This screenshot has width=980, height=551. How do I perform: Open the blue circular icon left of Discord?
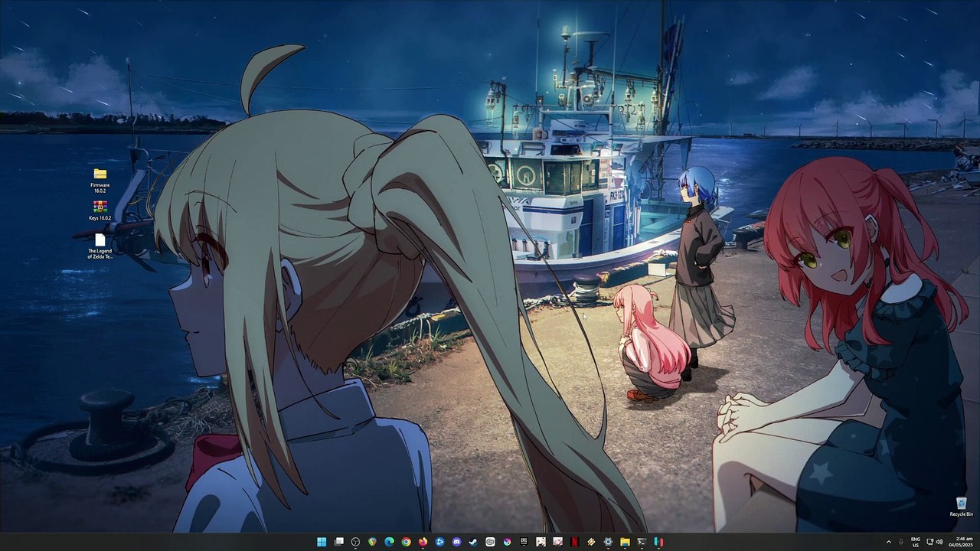point(439,542)
